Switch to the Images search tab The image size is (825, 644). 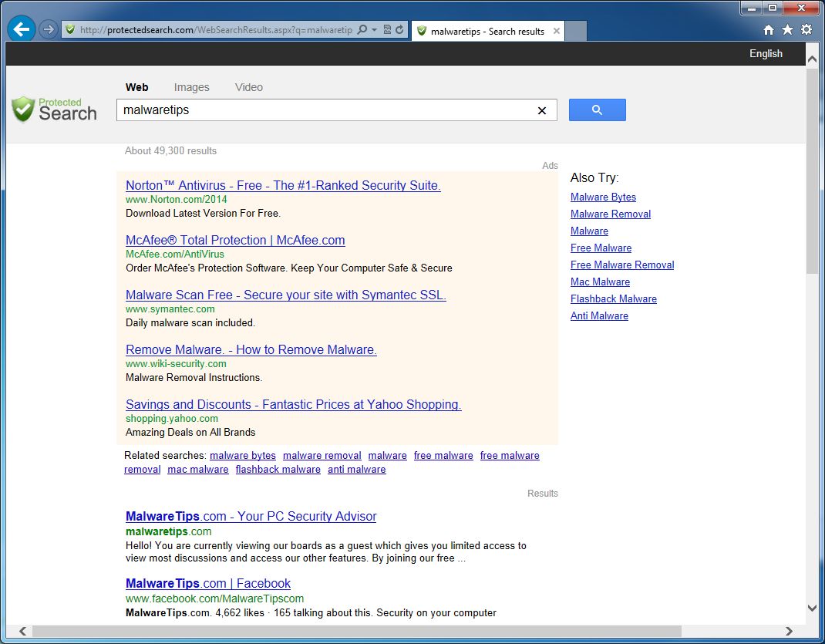(x=191, y=87)
